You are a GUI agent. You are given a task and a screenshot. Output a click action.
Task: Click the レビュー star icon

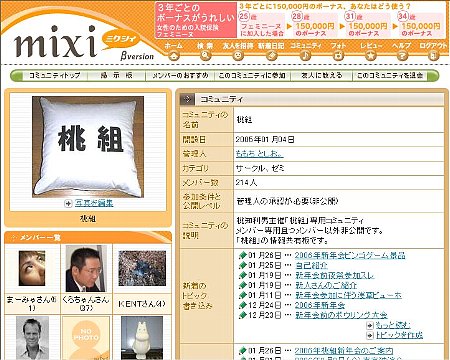click(371, 56)
